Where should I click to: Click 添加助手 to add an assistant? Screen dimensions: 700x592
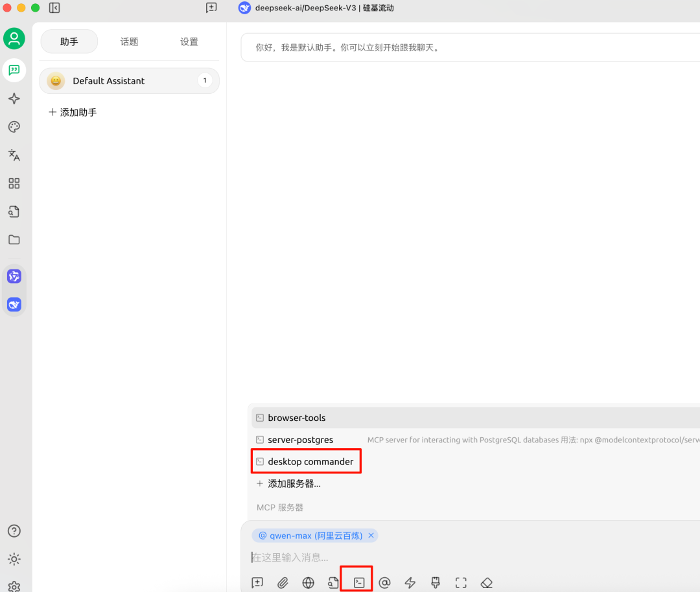(x=73, y=112)
